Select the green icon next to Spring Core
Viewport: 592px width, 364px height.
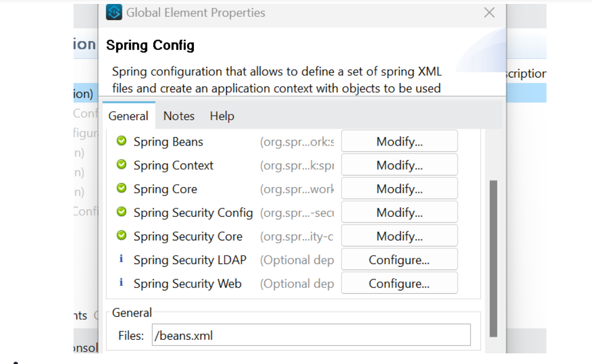click(x=121, y=189)
